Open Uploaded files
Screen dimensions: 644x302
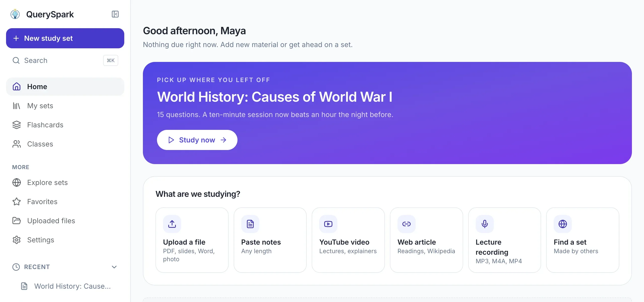[x=65, y=221]
